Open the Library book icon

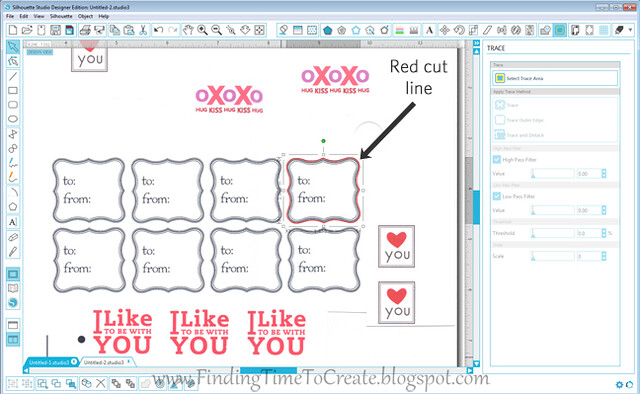pos(13,288)
